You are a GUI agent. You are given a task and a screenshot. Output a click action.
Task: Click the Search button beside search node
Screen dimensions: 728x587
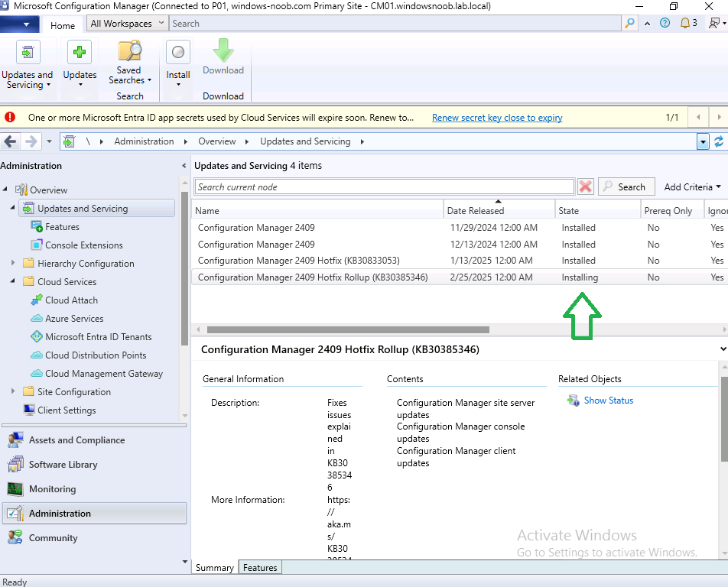626,186
